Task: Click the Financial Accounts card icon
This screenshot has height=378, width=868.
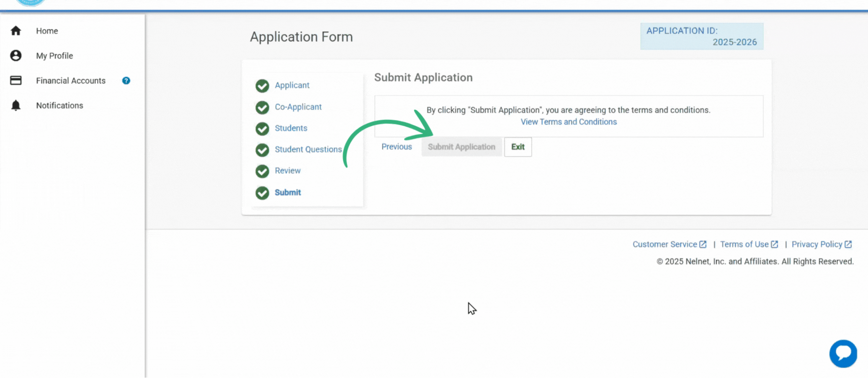Action: (16, 80)
